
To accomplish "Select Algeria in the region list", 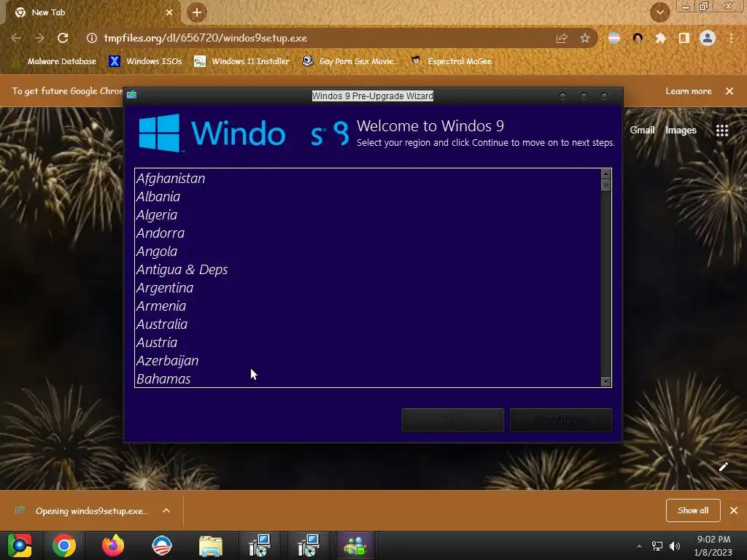I will click(x=368, y=215).
